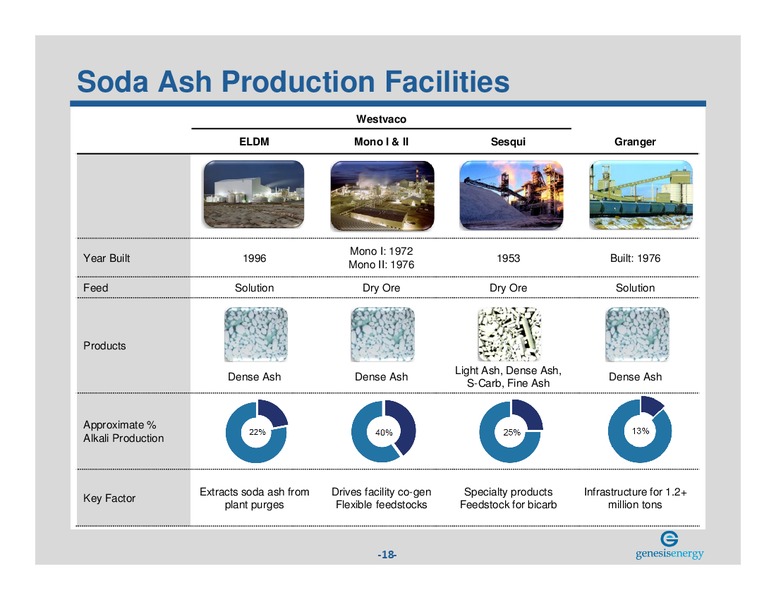Screen dimensions: 776x600
Task: Select the Sesqui product crystals image
Action: coord(509,334)
